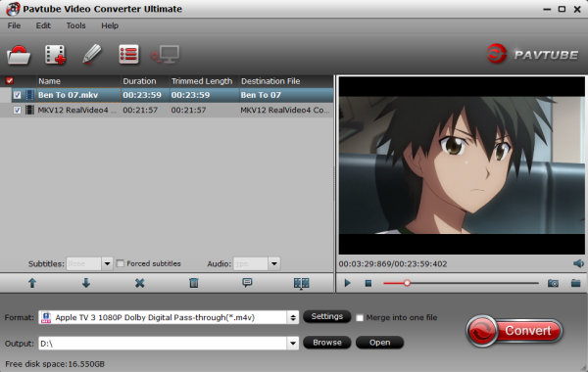
Task: Mute audio using the speaker icon
Action: (x=578, y=263)
